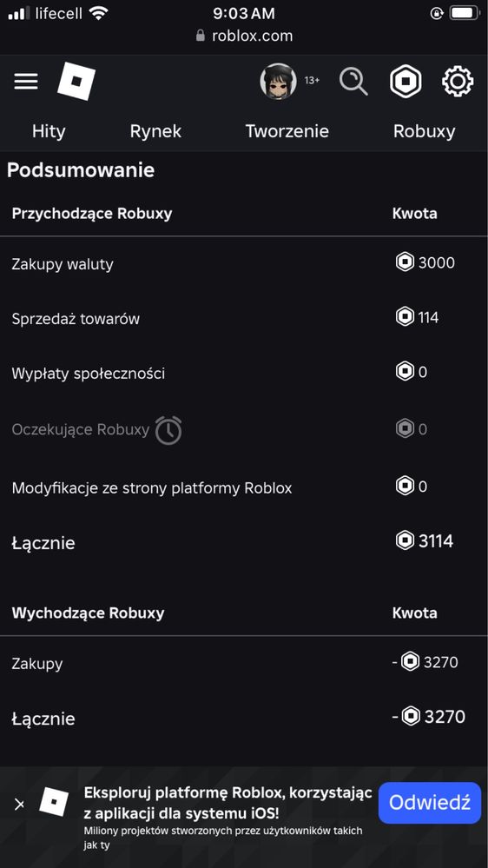Open the settings gear icon
This screenshot has width=488, height=868.
point(458,82)
